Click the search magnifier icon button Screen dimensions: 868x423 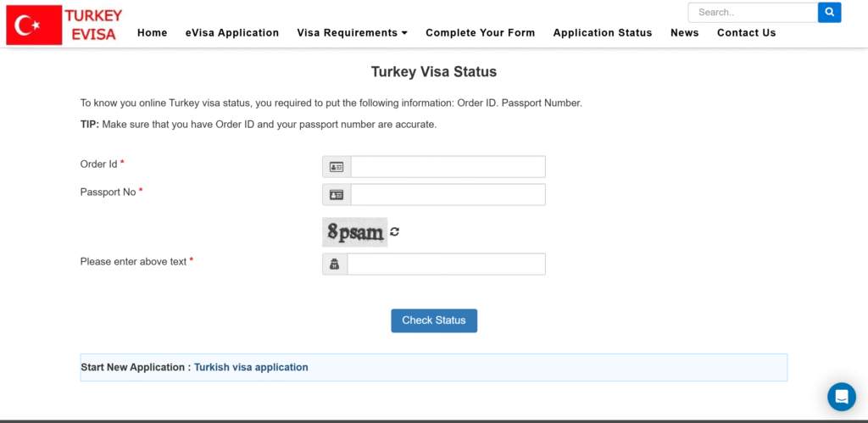pyautogui.click(x=829, y=12)
